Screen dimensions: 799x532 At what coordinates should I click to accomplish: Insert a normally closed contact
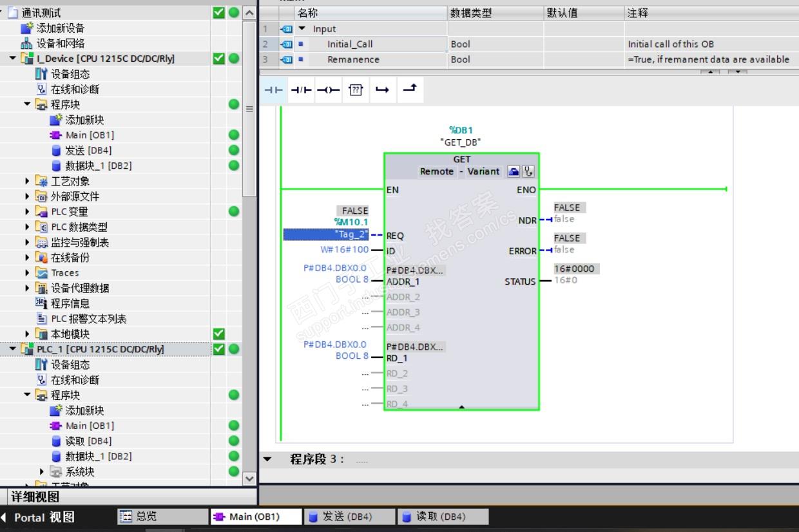301,90
